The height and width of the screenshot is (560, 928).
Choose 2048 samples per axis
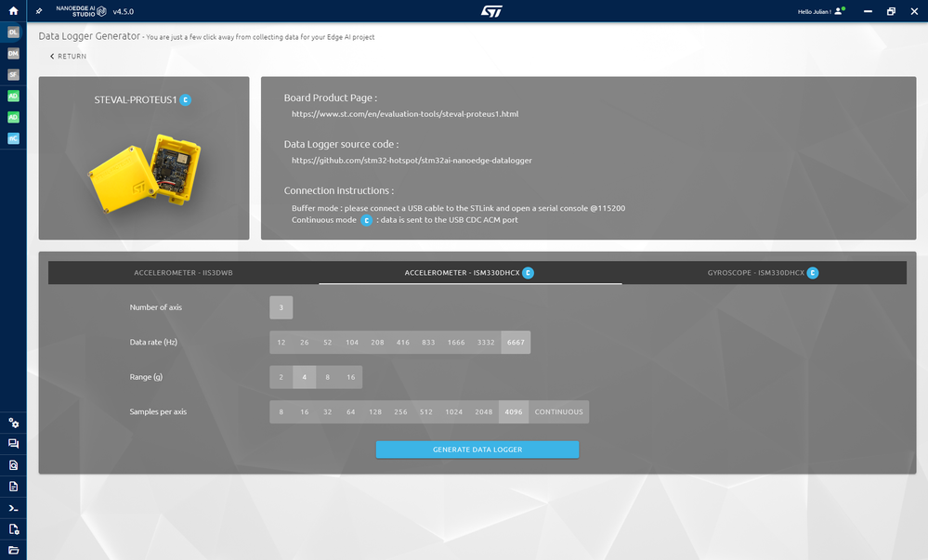pos(484,412)
